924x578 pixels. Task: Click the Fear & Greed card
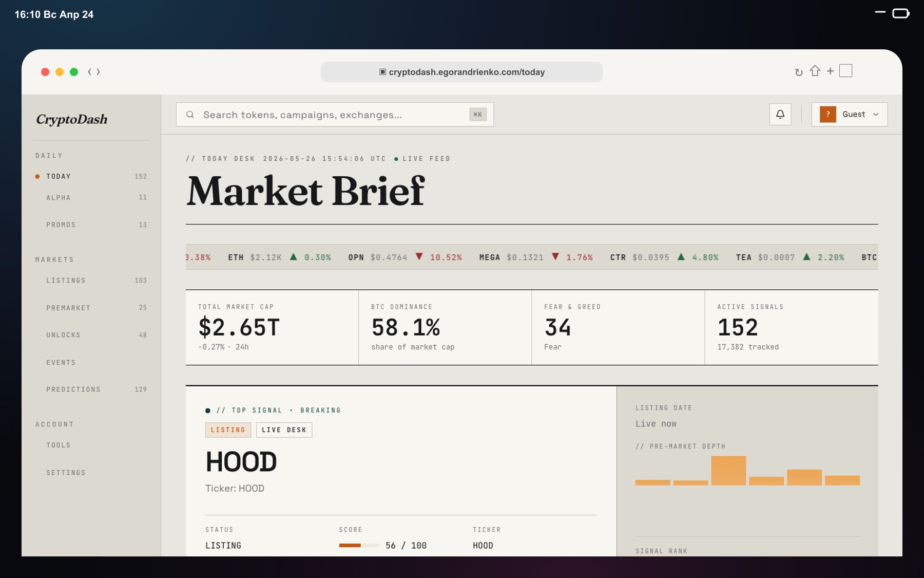[618, 328]
